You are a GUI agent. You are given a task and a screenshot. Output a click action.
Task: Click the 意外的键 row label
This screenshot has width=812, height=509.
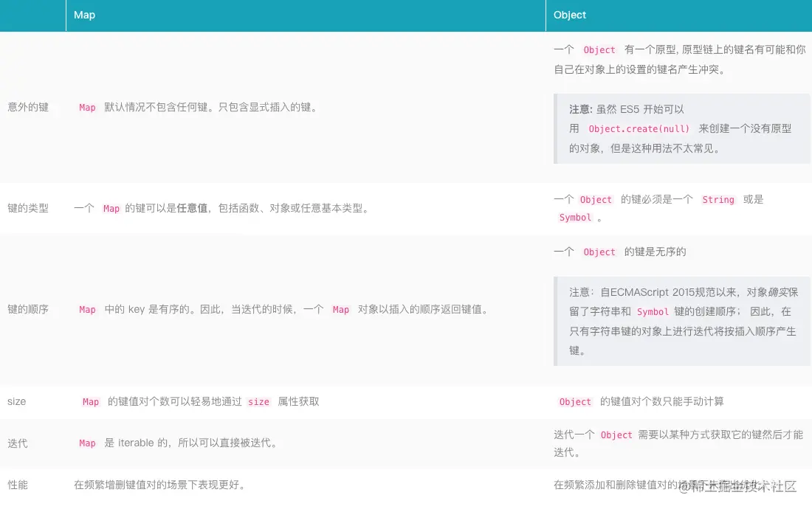(28, 107)
